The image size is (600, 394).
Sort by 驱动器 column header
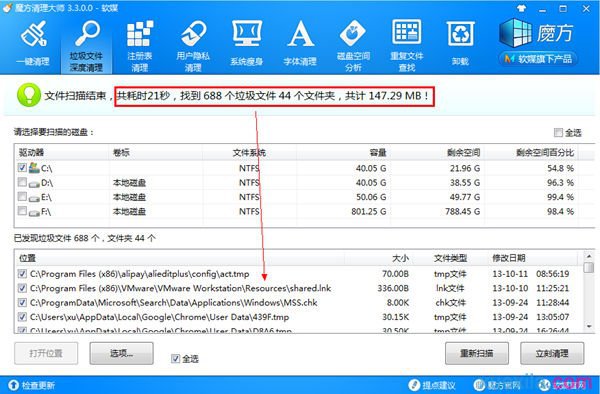click(62, 153)
